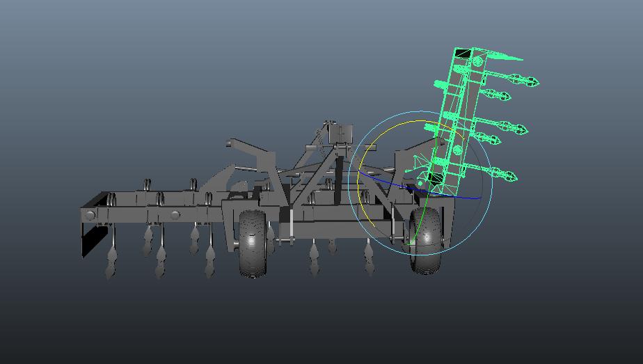
Task: Select the right tire under the manipulator
Action: [425, 240]
